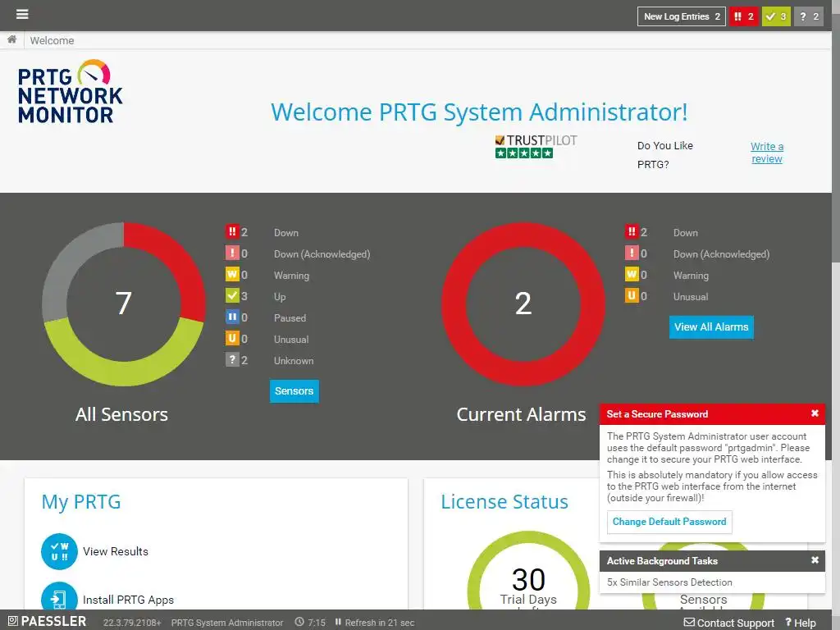Click the Unknown label in All Sensors list
The image size is (840, 630).
coord(294,361)
